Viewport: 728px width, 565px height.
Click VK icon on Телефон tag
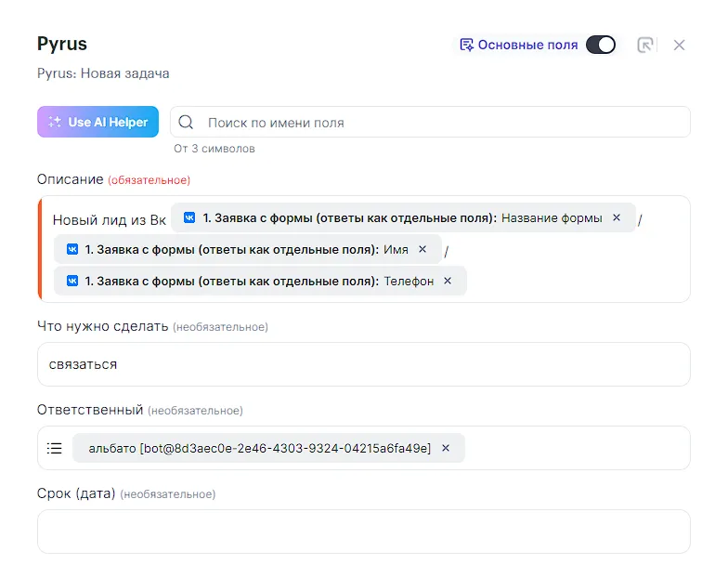[x=71, y=281]
